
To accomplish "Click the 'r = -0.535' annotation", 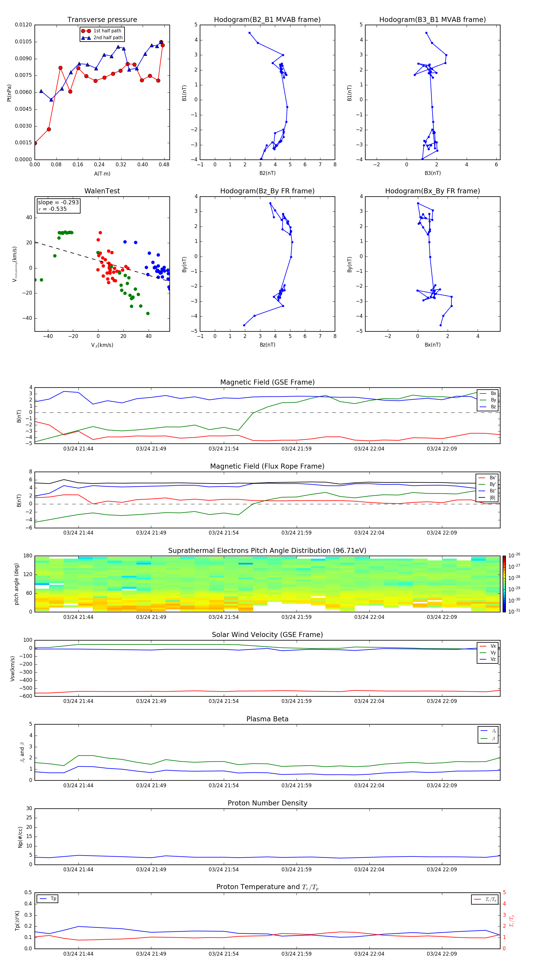I will (x=53, y=209).
